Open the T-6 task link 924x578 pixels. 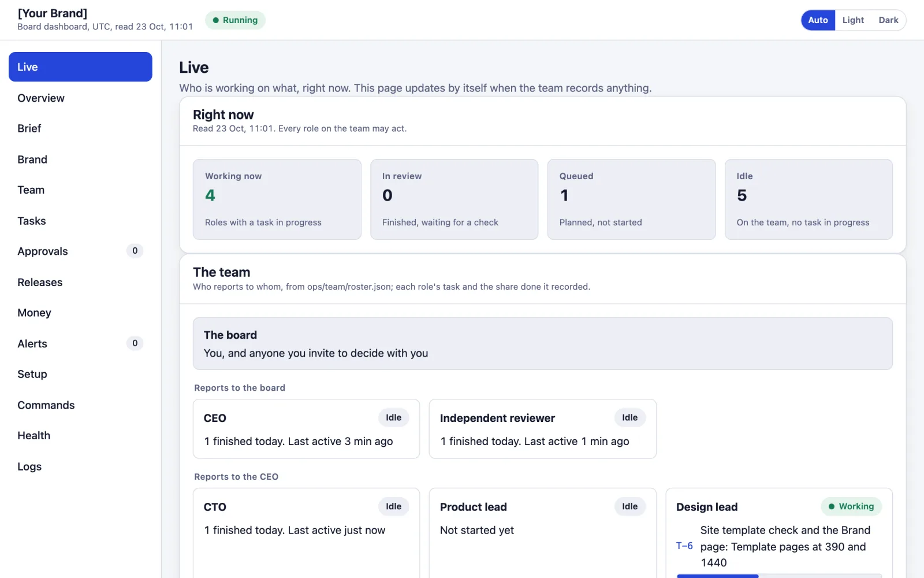point(684,546)
